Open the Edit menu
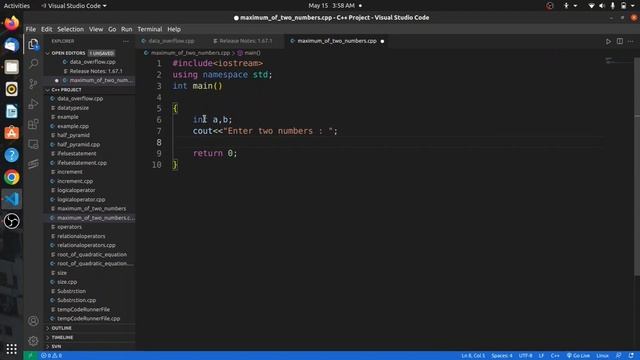This screenshot has height=360, width=640. coord(47,29)
